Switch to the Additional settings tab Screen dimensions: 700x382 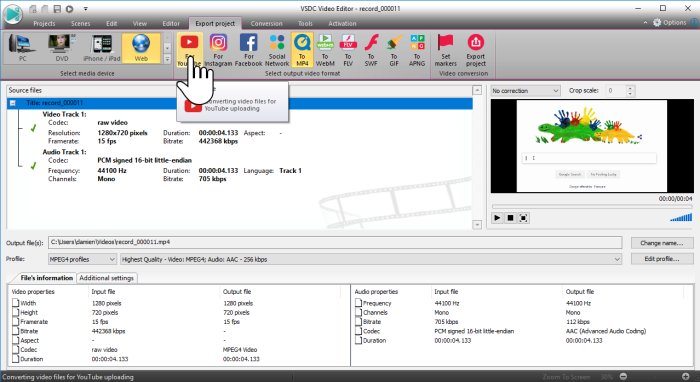point(106,278)
